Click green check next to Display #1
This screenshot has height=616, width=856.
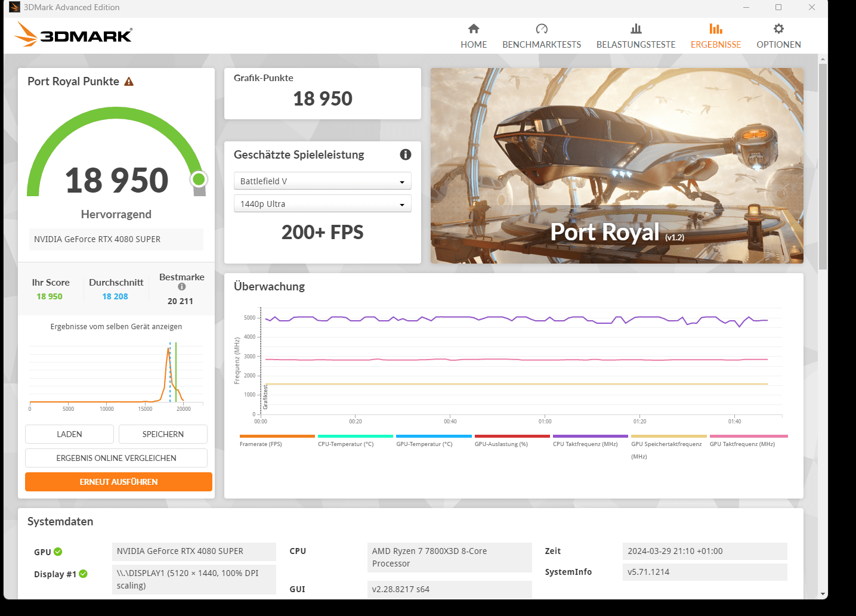[84, 574]
